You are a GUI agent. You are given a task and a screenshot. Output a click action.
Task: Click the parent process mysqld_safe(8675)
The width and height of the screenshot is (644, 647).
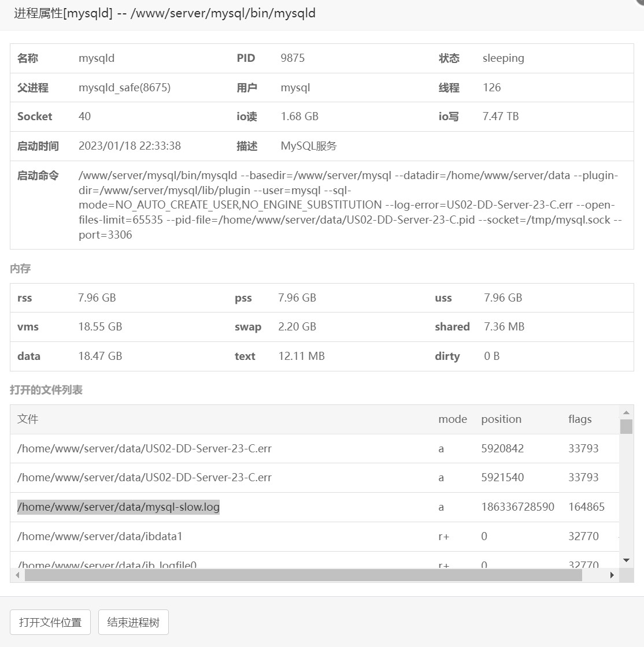[x=125, y=87]
